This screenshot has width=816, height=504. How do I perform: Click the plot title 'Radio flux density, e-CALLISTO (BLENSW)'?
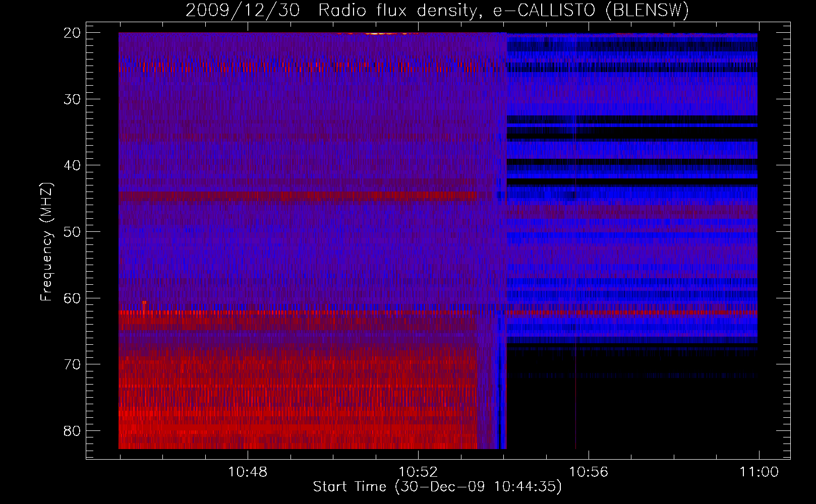pos(503,11)
